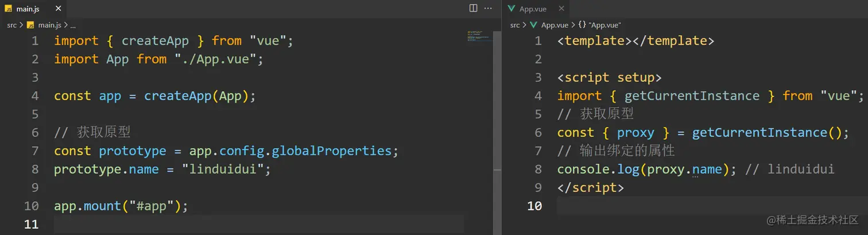Open the {} "App.vue" symbol breadcrumb
The width and height of the screenshot is (868, 235).
(x=599, y=25)
